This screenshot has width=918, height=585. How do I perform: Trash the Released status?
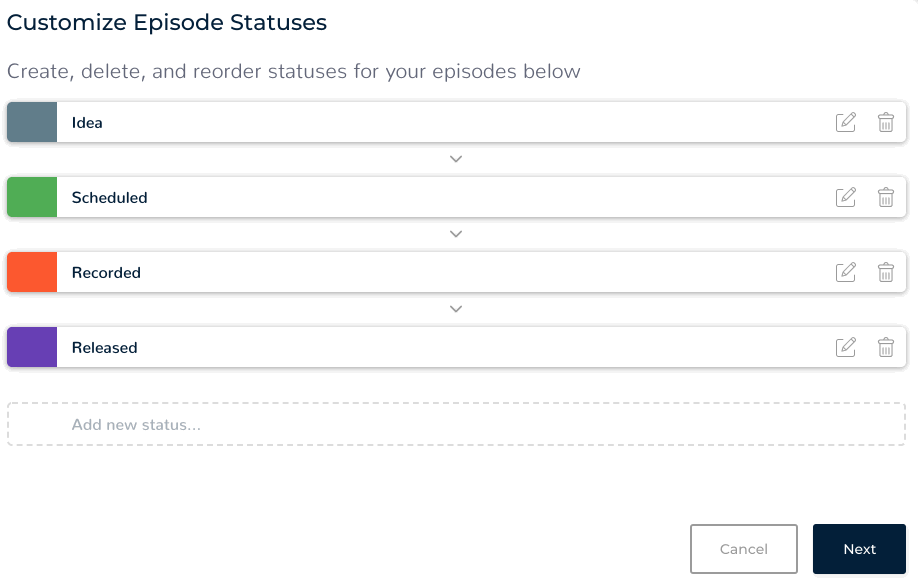[886, 347]
